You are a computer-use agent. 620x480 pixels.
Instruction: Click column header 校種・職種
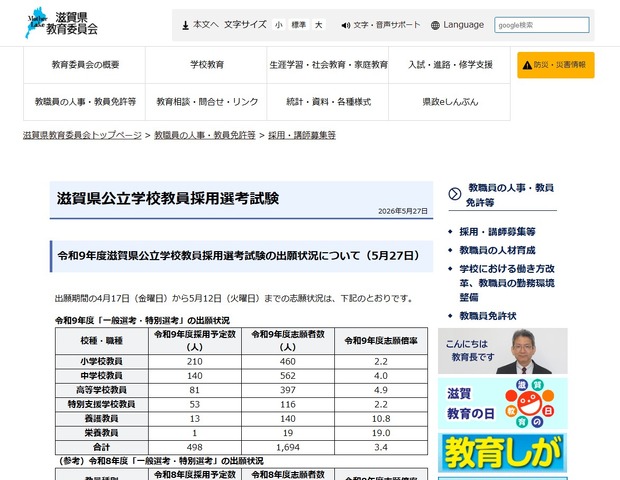[x=102, y=340]
